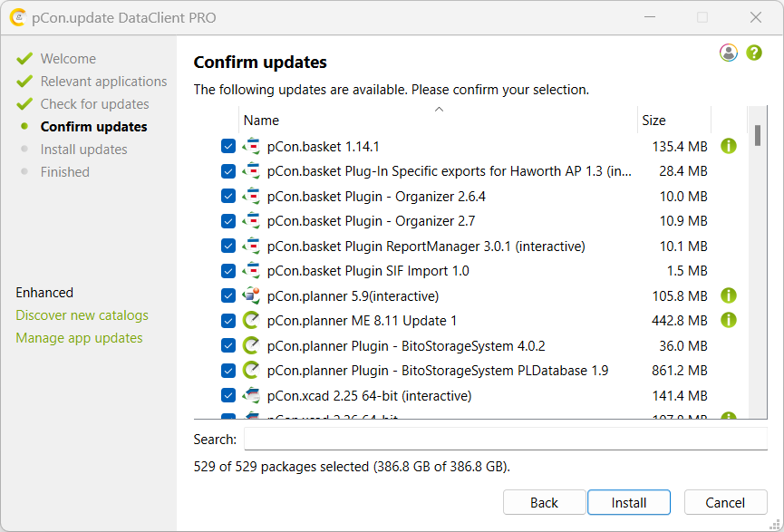Click the BitoStorageSystem PLDatabase 1.9 icon
Viewport: 784px width, 532px height.
(x=251, y=371)
